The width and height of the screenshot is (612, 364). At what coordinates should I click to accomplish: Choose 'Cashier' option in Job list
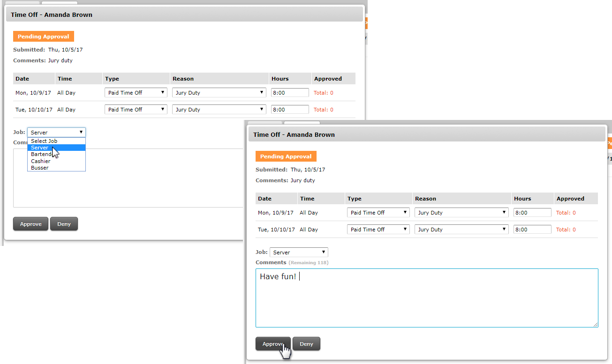tap(56, 161)
